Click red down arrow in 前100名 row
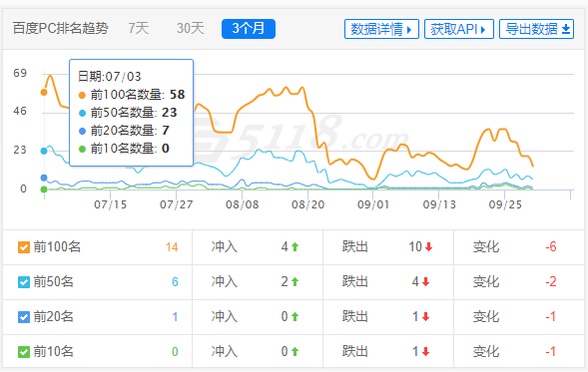The width and height of the screenshot is (588, 372). (428, 247)
